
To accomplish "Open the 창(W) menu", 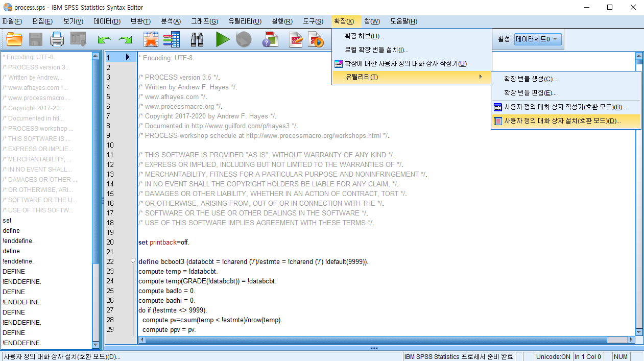I will (x=372, y=21).
